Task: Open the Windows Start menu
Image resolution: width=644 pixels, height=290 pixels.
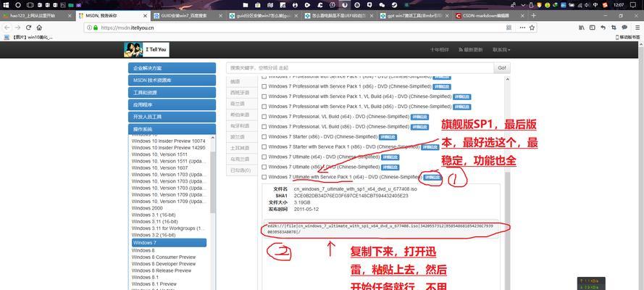Action: [x=7, y=5]
